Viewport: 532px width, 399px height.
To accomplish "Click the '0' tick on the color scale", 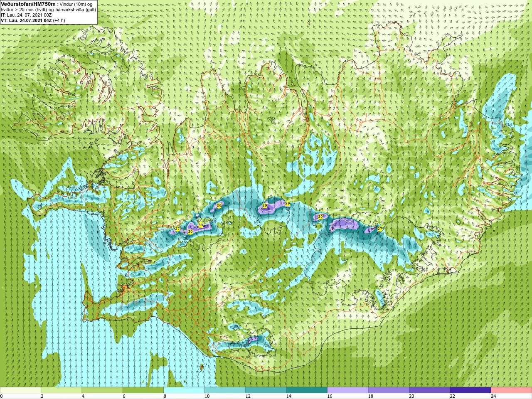I will click(x=2, y=396).
